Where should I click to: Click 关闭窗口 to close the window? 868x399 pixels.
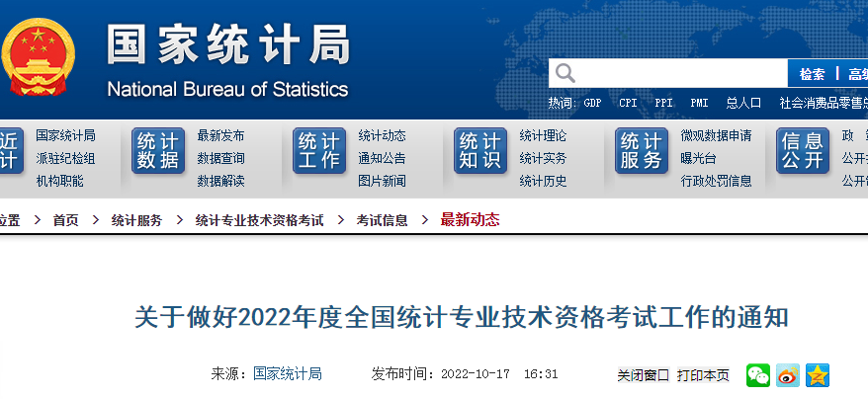pyautogui.click(x=643, y=375)
